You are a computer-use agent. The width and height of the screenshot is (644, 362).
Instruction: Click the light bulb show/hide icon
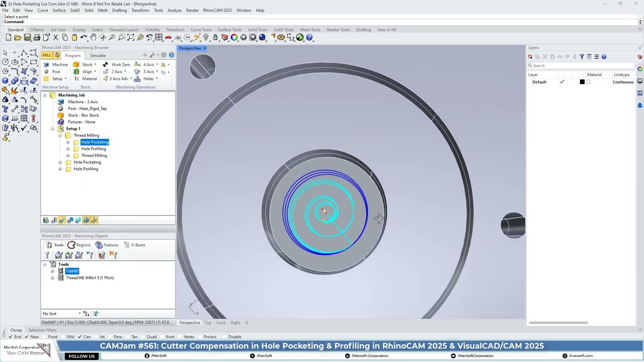coord(206,38)
